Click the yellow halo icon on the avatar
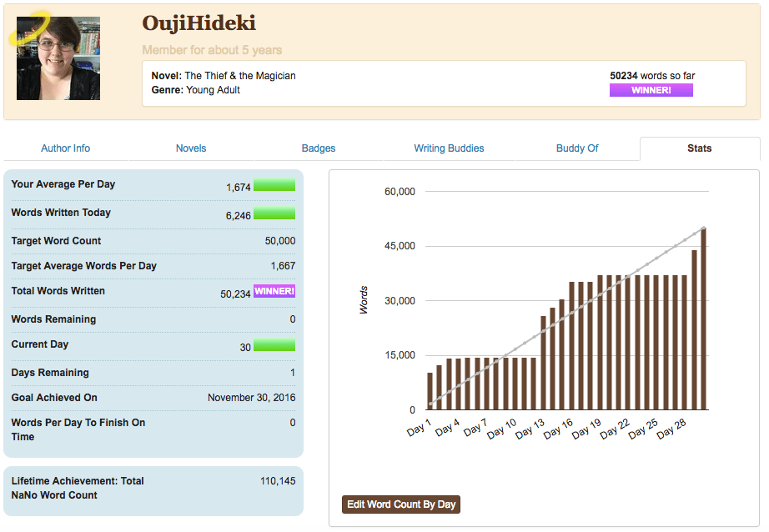 (28, 28)
